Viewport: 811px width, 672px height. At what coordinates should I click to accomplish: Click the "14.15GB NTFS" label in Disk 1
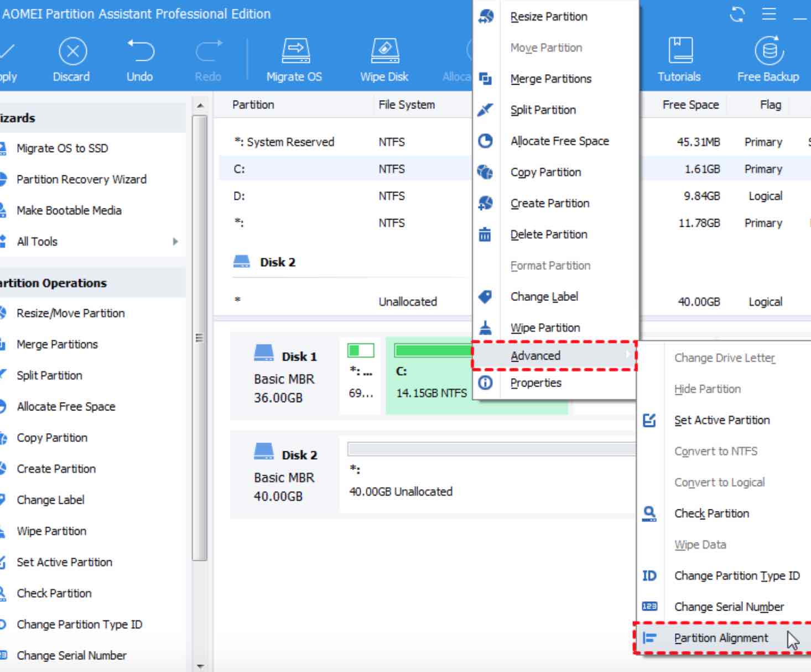[432, 393]
